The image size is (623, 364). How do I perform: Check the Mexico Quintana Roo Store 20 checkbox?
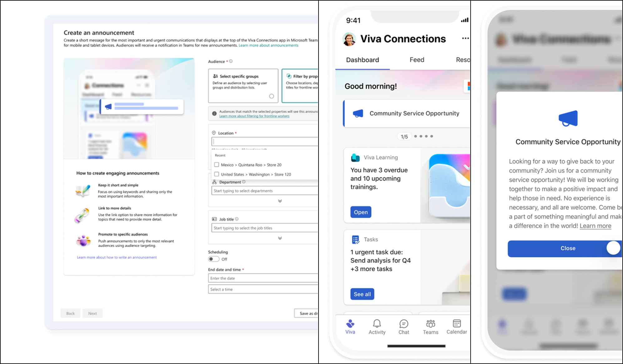217,164
